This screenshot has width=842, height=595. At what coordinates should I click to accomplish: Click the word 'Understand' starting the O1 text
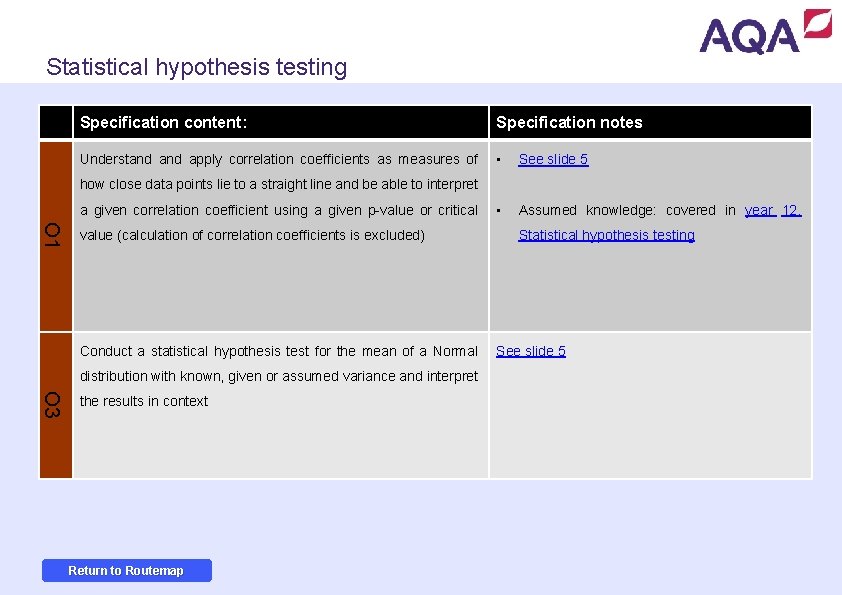(115, 159)
